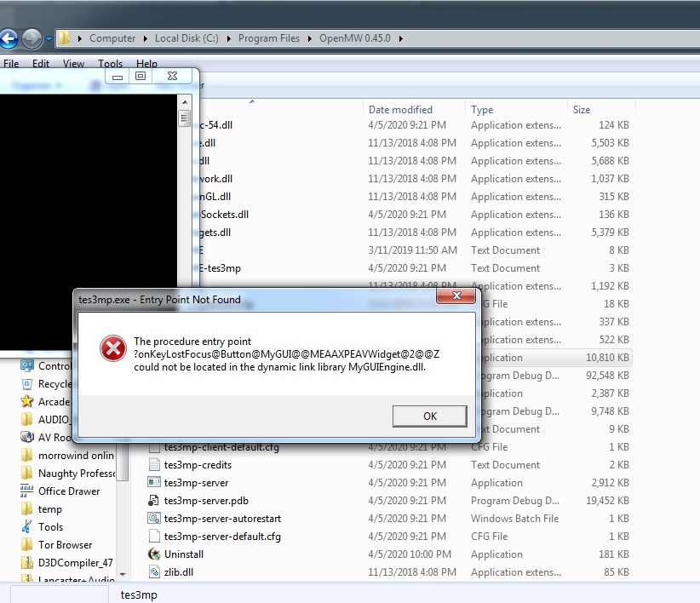Click the Forward navigation arrow
Screen dimensions: 700x603
[32, 39]
